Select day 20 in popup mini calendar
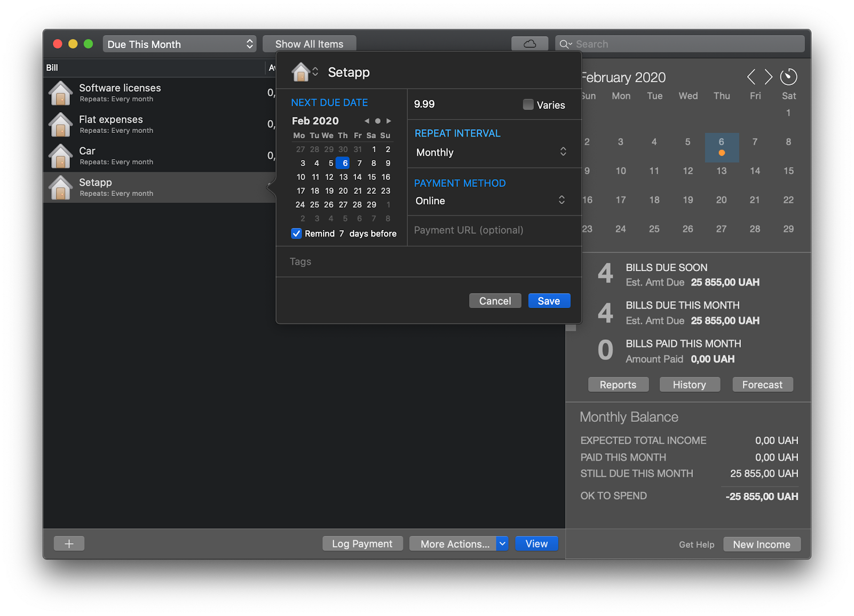The height and width of the screenshot is (616, 854). tap(343, 191)
